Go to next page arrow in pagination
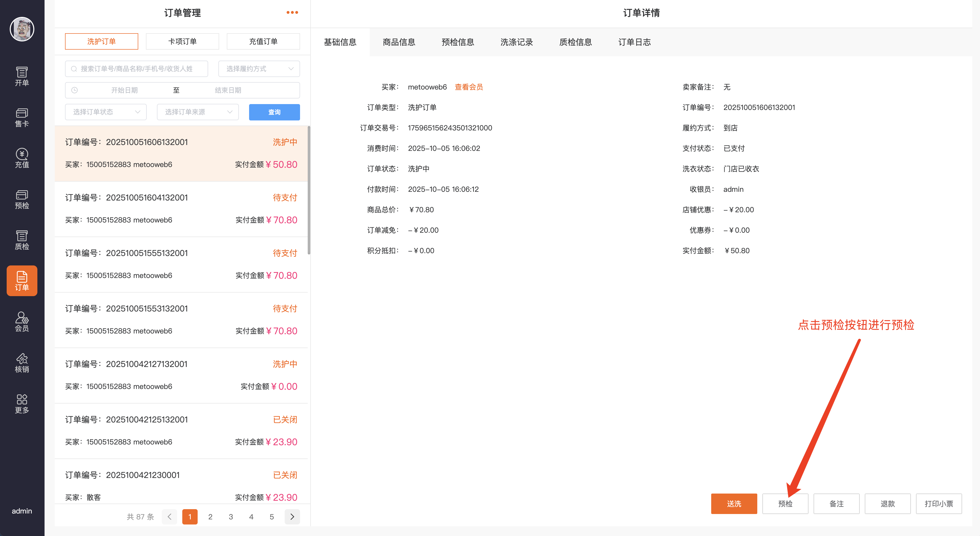 click(292, 517)
